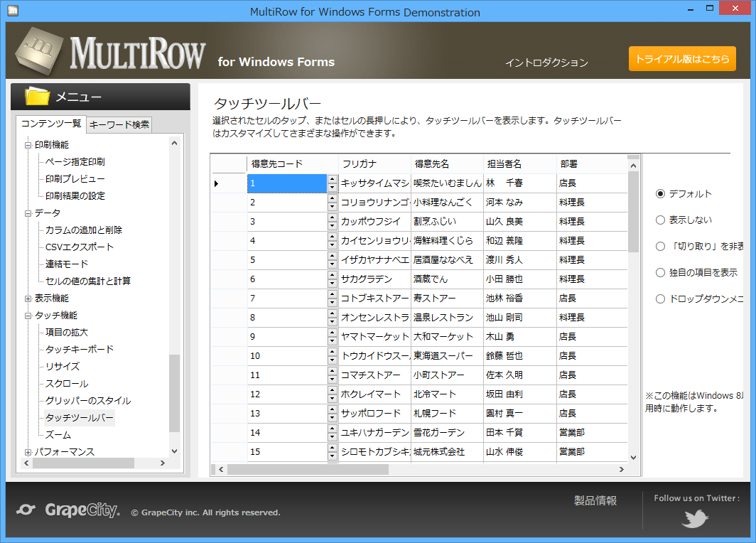This screenshot has height=543, width=756.
Task: Click the row selection arrow next to row 1
Action: (x=217, y=183)
